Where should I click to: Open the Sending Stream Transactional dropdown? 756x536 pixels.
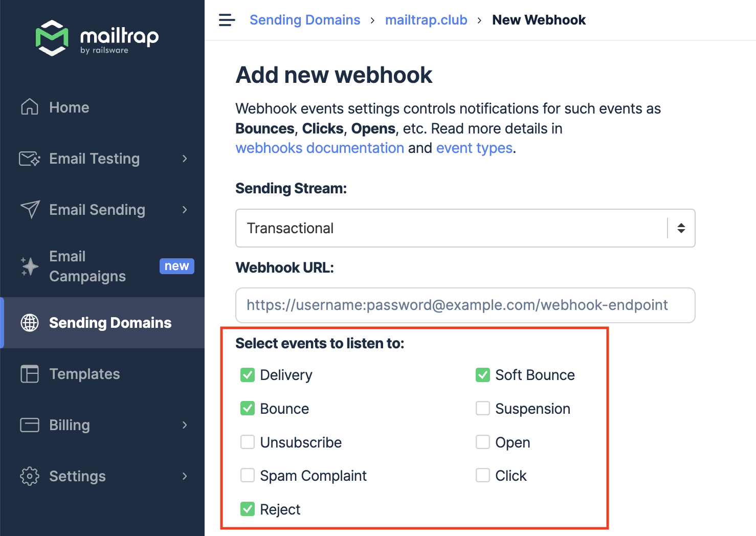[465, 228]
